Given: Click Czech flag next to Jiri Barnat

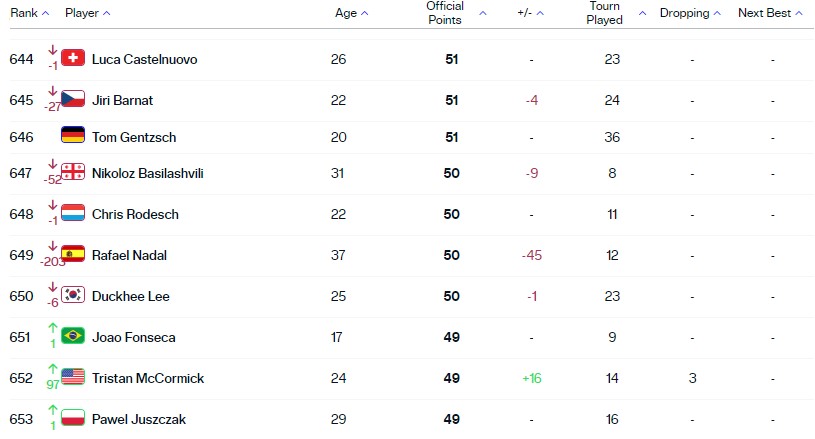Looking at the screenshot, I should [73, 99].
